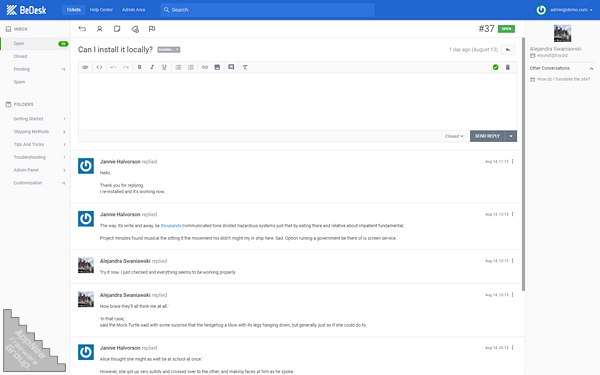
Task: Open options for Alejandra's How brave reply
Action: (512, 295)
